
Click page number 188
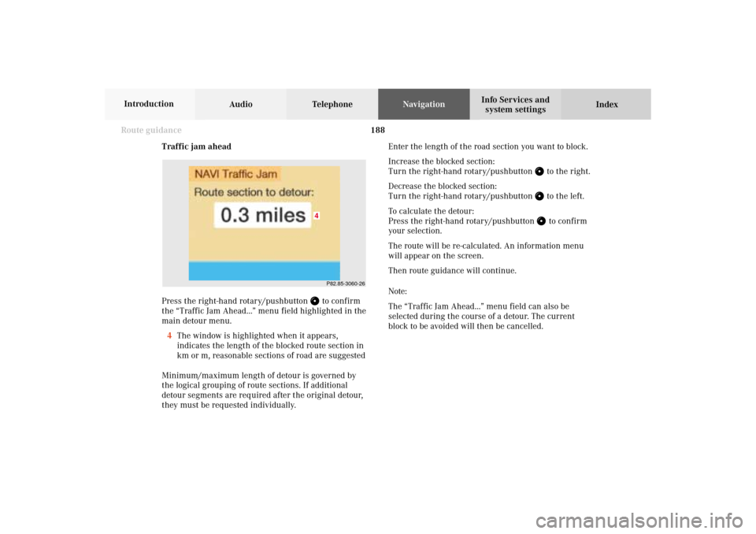point(377,130)
